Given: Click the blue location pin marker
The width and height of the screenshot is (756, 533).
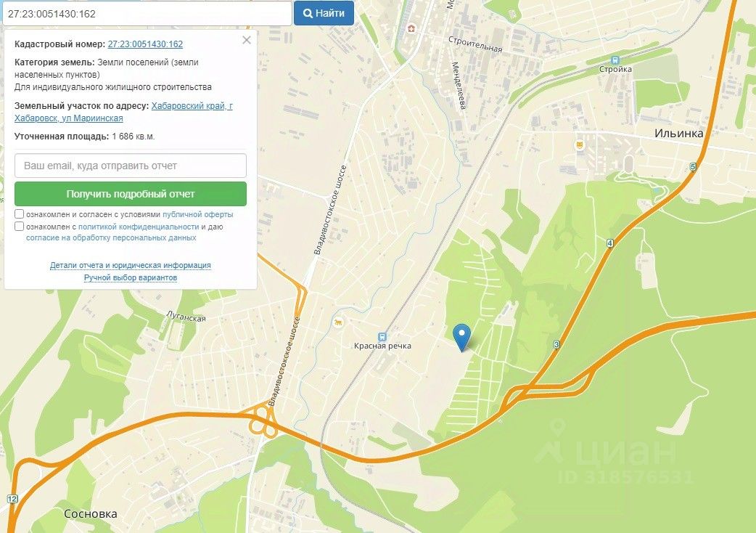Looking at the screenshot, I should coord(462,337).
